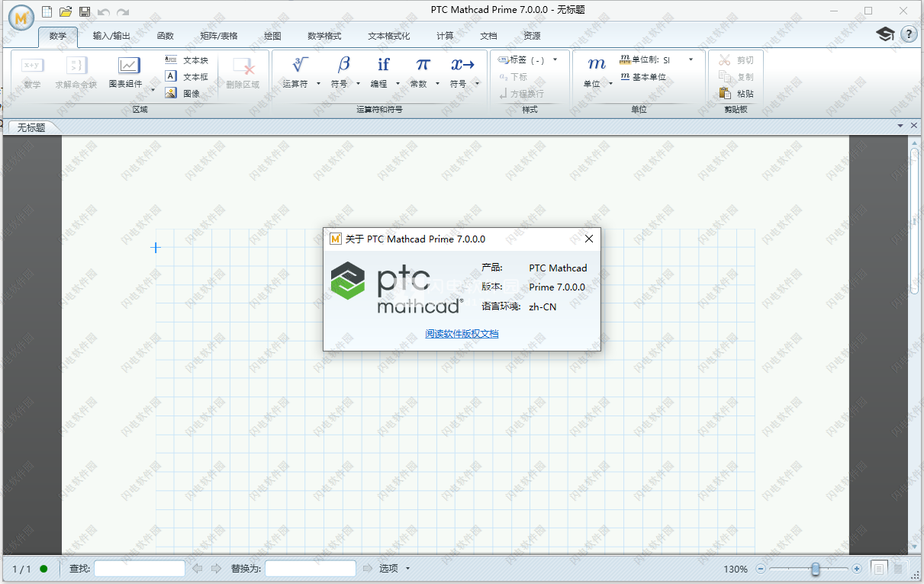This screenshot has width=924, height=584.
Task: Open the beta symbols (符号) gallery
Action: pos(343,72)
